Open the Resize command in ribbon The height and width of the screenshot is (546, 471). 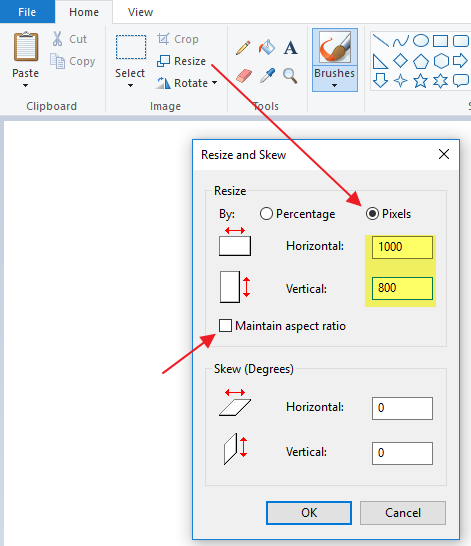[181, 61]
